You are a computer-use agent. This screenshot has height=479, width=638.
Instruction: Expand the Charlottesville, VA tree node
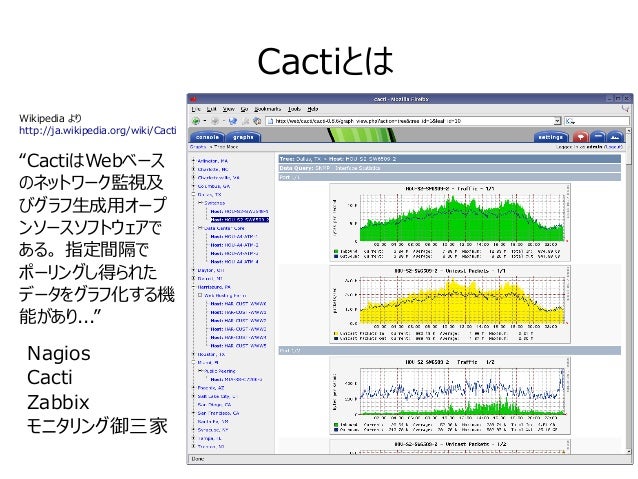click(194, 178)
